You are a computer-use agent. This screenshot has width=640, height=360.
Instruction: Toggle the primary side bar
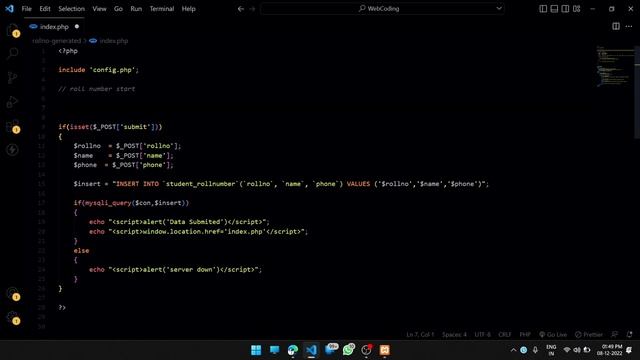(543, 9)
